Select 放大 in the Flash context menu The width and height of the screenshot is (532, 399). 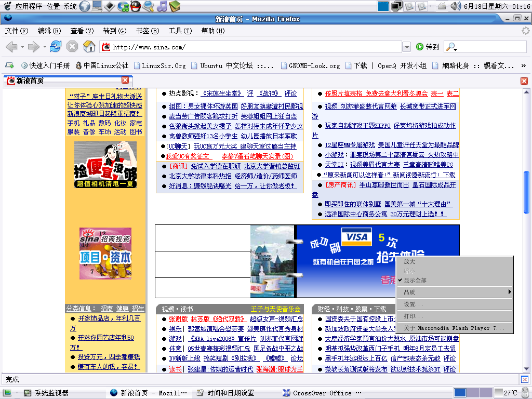click(x=455, y=262)
